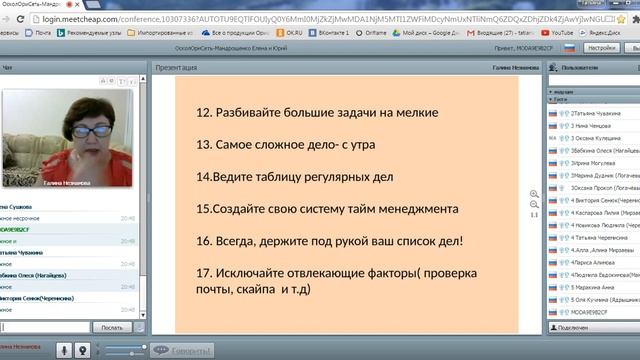
Task: Click Галина Незванова's webcam video
Action: (67, 138)
